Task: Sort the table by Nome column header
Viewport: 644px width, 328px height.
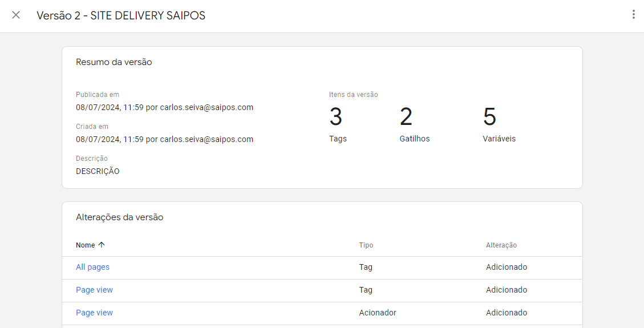Action: pos(86,245)
